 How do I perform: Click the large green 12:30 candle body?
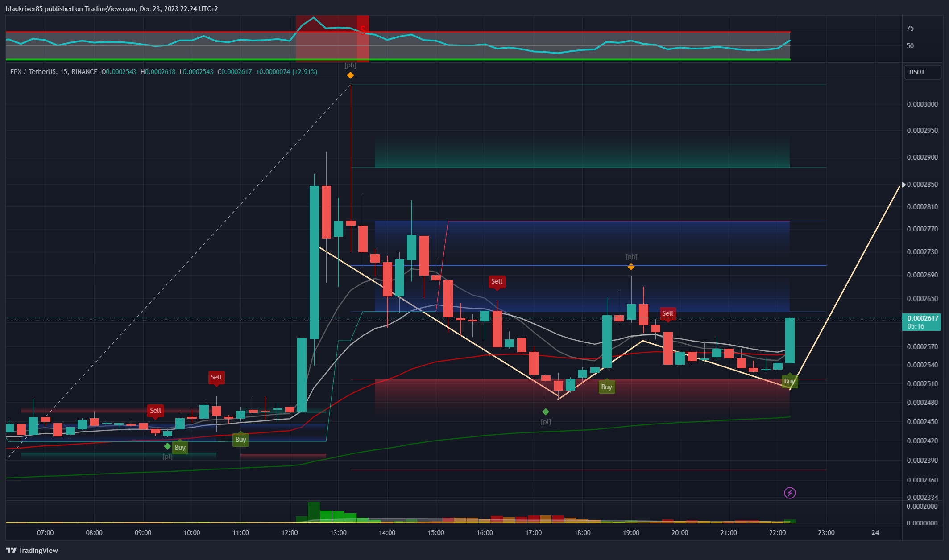pyautogui.click(x=314, y=262)
